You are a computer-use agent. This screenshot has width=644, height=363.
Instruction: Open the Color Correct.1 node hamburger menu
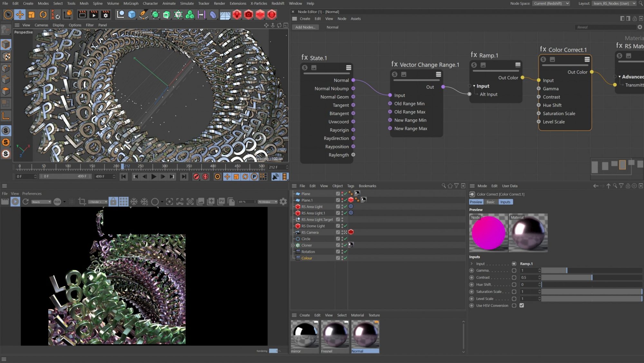pyautogui.click(x=587, y=59)
